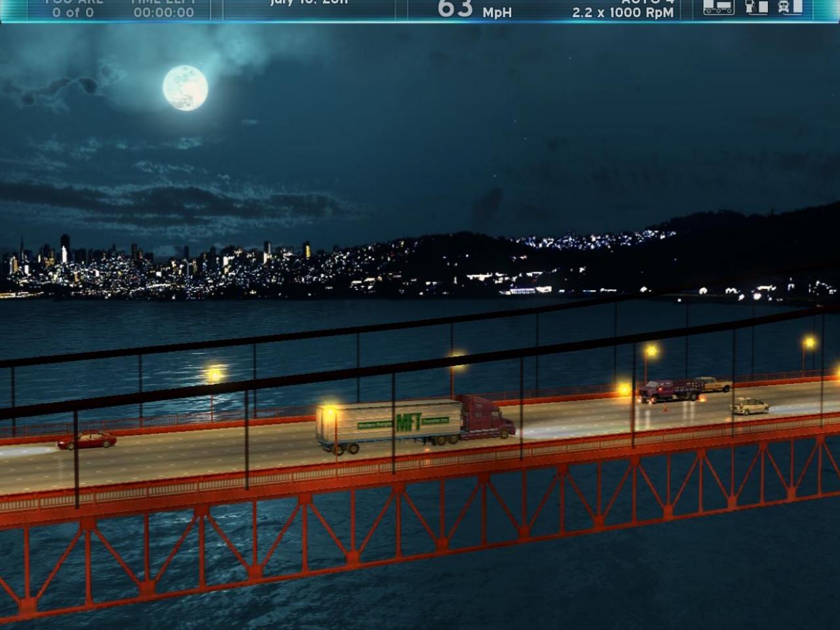Click the full moon in the sky
Screen dimensions: 840x630
[x=186, y=87]
